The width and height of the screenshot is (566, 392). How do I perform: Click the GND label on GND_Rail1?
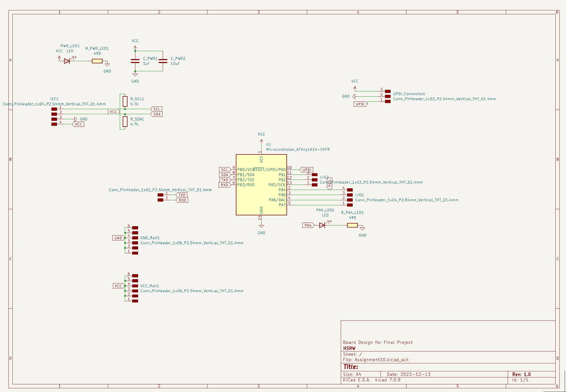118,238
